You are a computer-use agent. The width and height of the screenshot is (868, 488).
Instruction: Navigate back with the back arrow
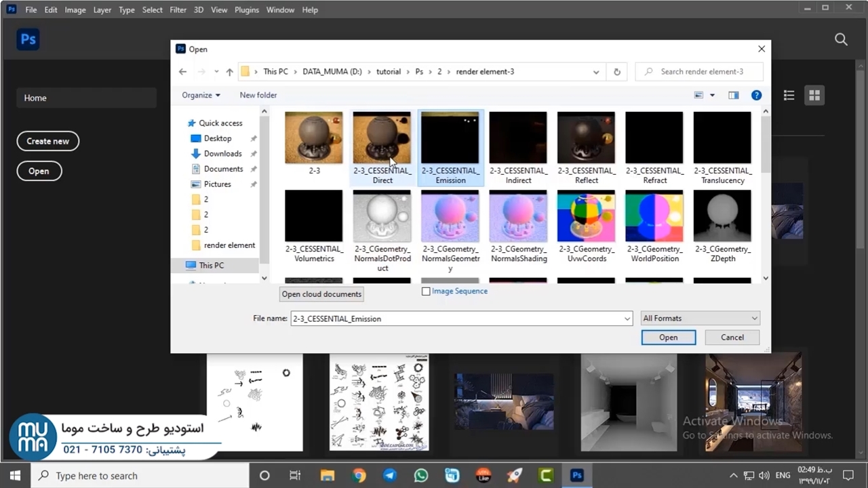[x=182, y=72]
